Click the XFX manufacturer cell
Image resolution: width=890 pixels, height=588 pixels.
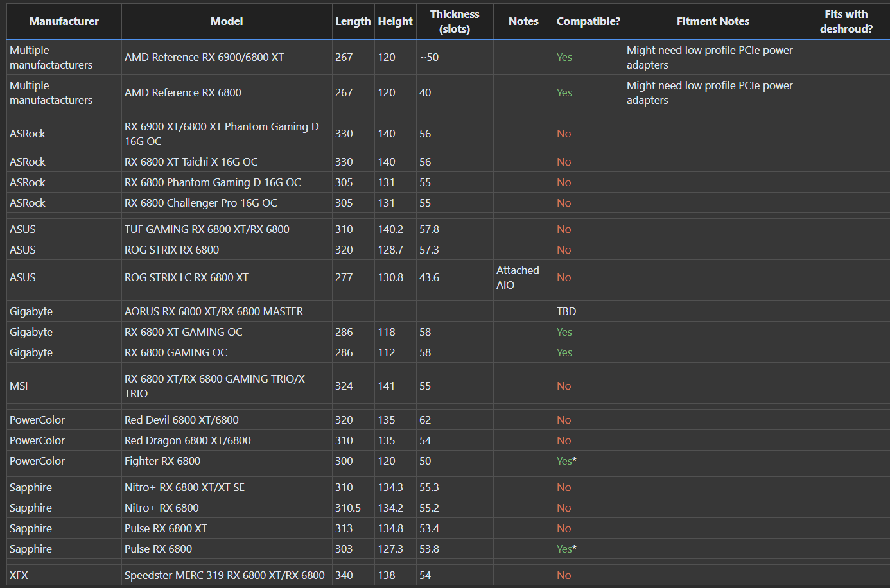(x=64, y=575)
